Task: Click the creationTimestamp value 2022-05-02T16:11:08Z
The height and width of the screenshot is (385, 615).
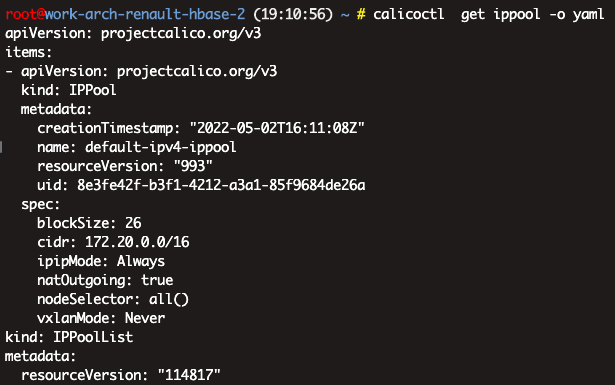Action: tap(277, 128)
